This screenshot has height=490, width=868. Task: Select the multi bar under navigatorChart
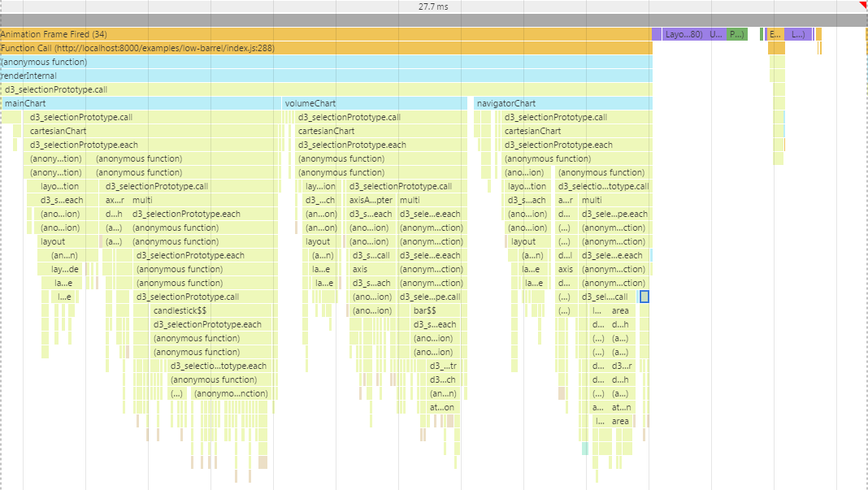(x=615, y=201)
